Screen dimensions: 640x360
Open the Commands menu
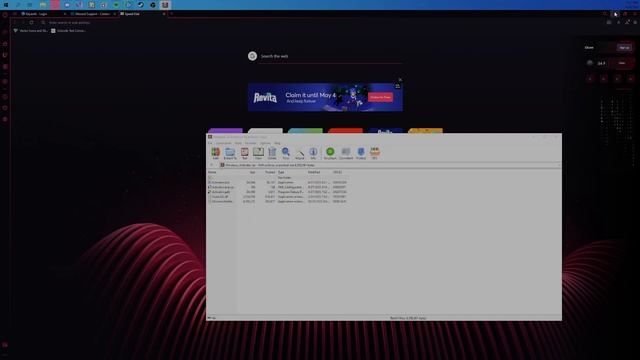223,143
